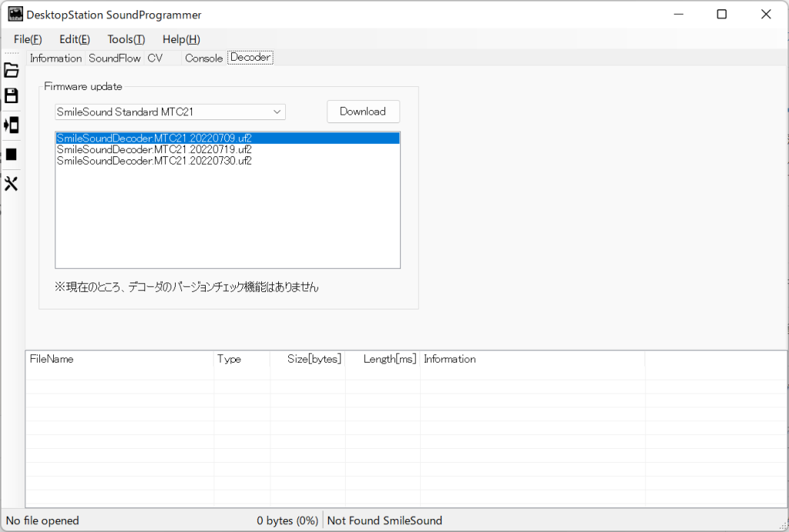This screenshot has width=789, height=532.
Task: Click the DesktopStation app icon in title bar
Action: pos(15,14)
